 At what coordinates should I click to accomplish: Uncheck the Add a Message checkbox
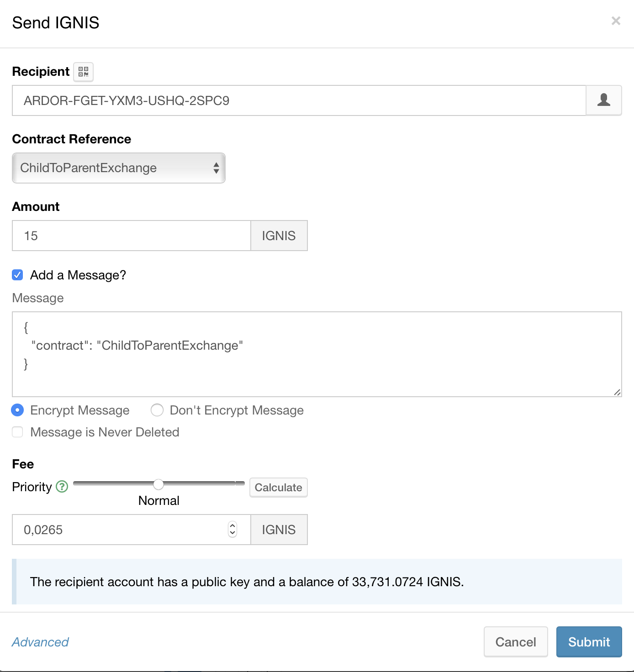click(x=18, y=275)
